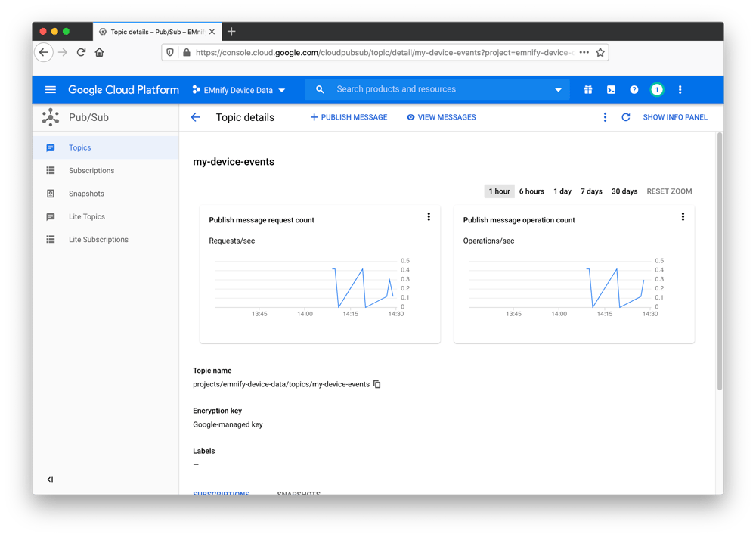Select the 1 hour time range
This screenshot has height=537, width=756.
pos(499,191)
